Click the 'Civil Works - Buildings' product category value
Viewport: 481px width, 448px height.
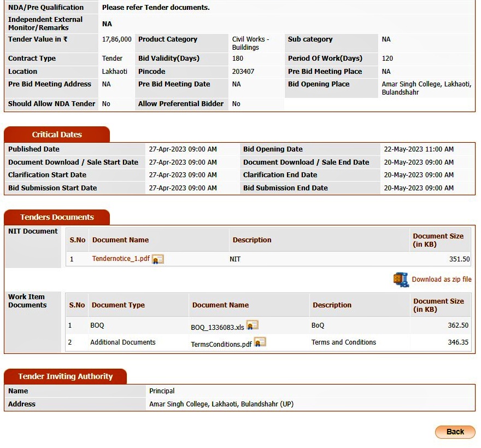[250, 43]
